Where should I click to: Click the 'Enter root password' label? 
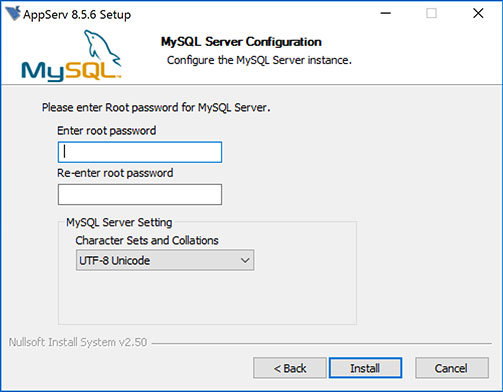tap(107, 131)
